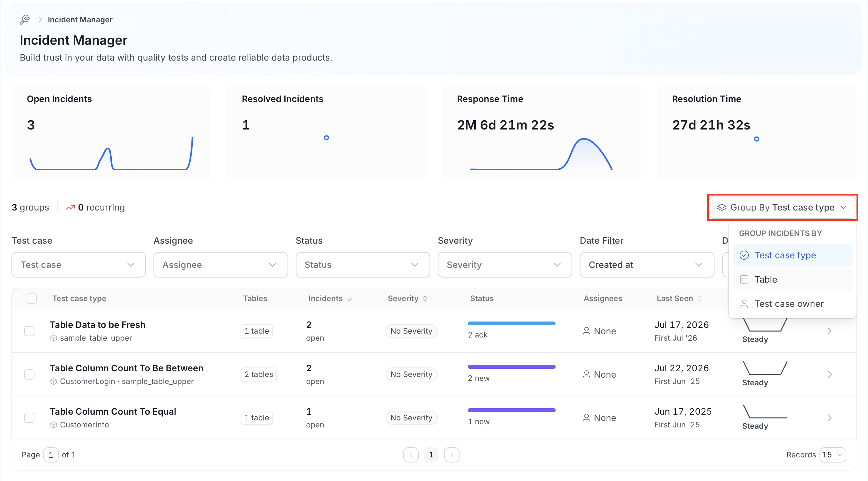Click cube icon next to sample_table_upper
Image resolution: width=868 pixels, height=481 pixels.
pos(53,338)
